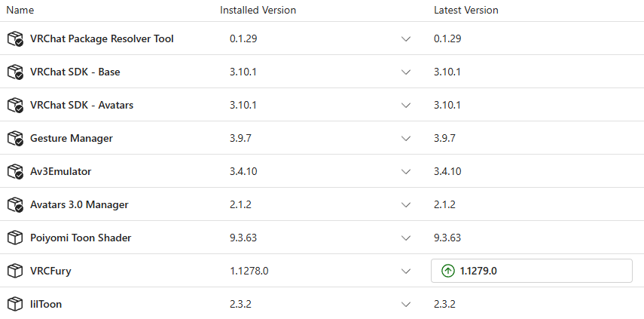Click the Latest Version column header

tap(465, 11)
